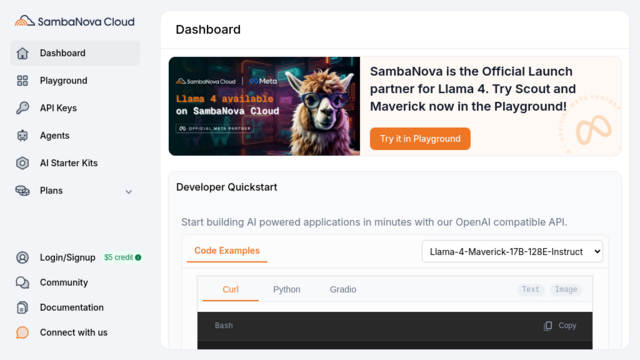Open the Documentation link
The height and width of the screenshot is (360, 640).
72,307
